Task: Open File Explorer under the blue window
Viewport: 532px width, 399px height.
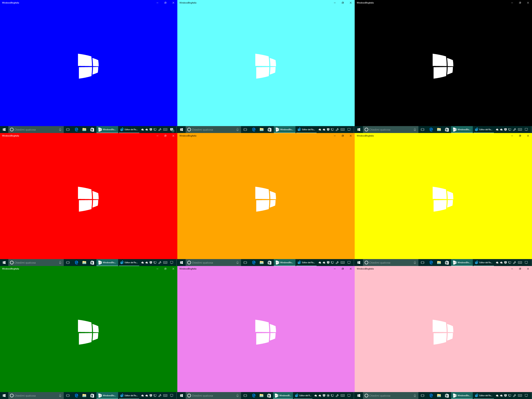Action: 84,130
